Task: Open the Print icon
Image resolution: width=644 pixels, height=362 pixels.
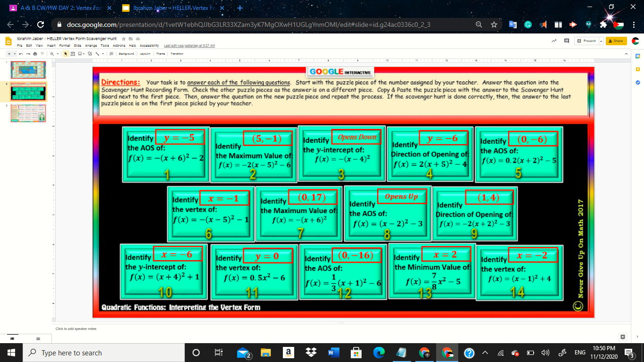Action: [x=35, y=53]
